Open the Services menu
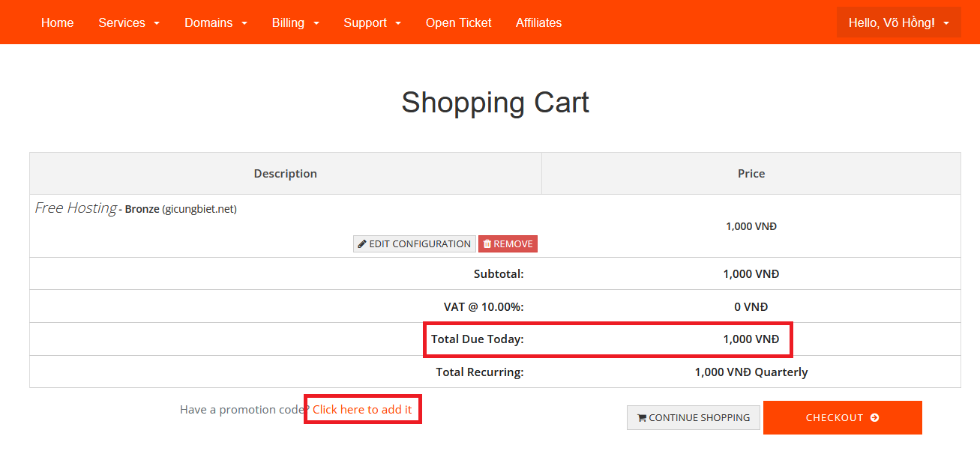 point(129,22)
